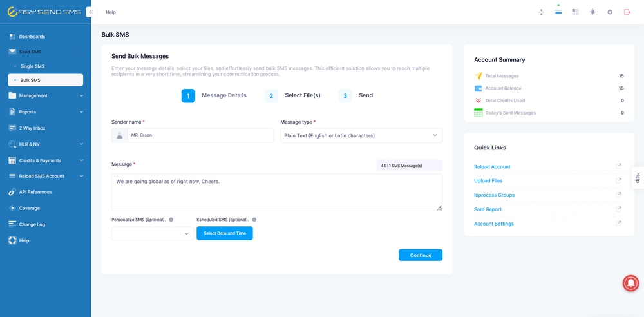
Task: Expand the Reload SMS Account chevron
Action: click(81, 177)
